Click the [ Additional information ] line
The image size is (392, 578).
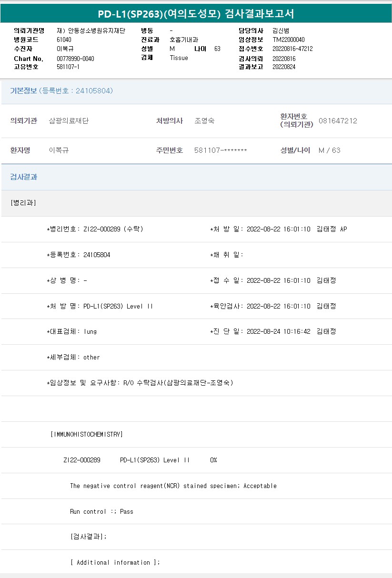pos(115,562)
